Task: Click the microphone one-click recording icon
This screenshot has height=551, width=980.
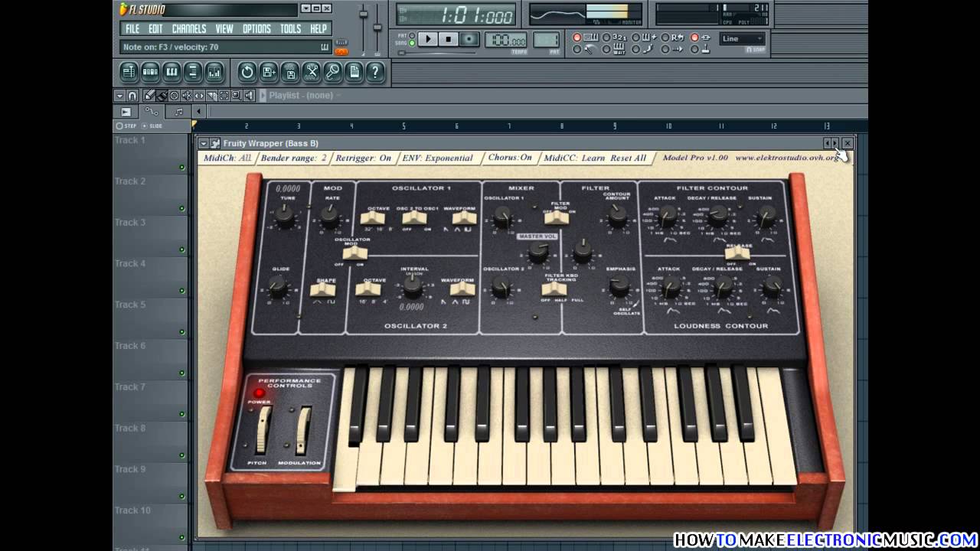Action: click(x=332, y=73)
